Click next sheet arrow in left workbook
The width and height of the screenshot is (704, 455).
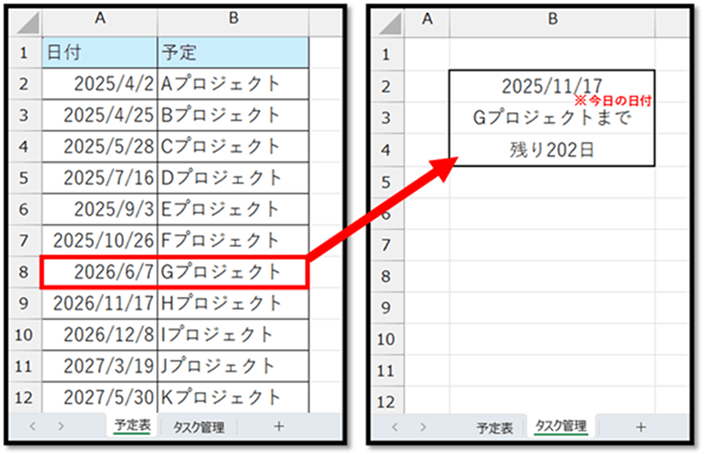(x=61, y=427)
